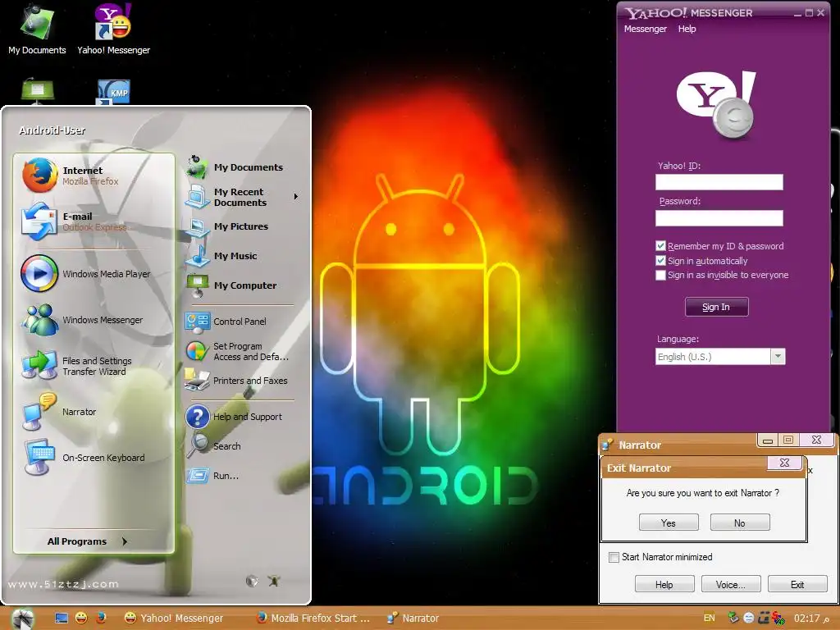Click the Start button on taskbar
The width and height of the screenshot is (840, 630).
point(23,619)
